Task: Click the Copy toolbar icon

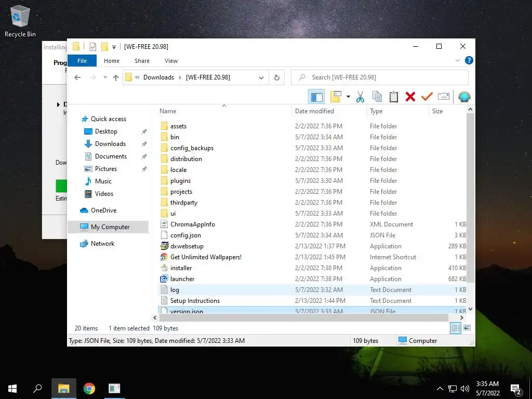Action: 377,97
